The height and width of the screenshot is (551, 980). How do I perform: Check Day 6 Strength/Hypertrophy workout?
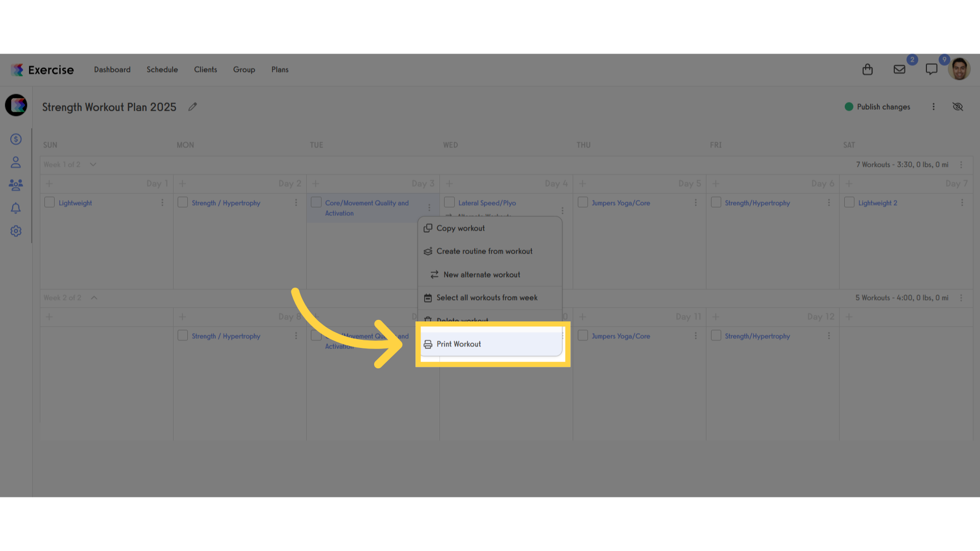[716, 203]
